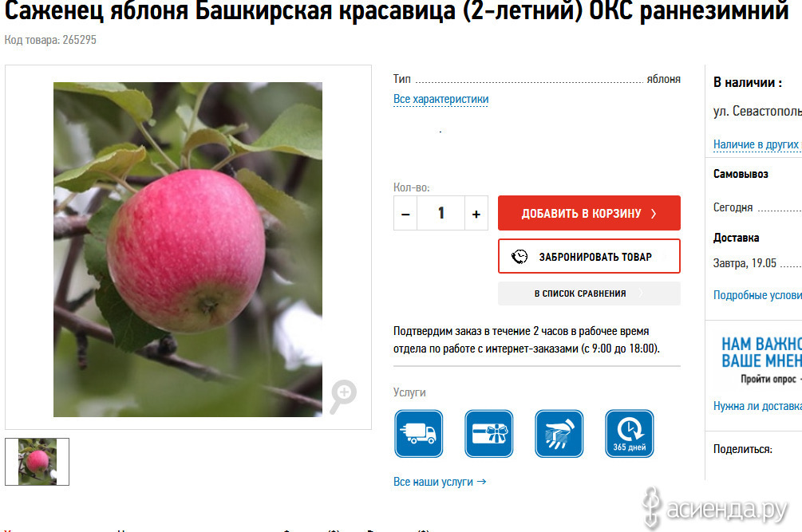Image resolution: width=802 pixels, height=532 pixels.
Task: Open 'Подробные условия' delivery link
Action: [x=757, y=295]
